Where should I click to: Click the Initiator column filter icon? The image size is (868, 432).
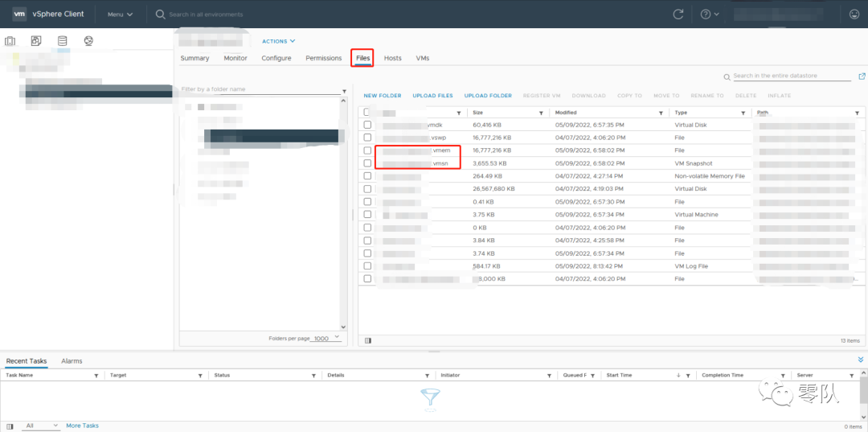[x=548, y=376]
